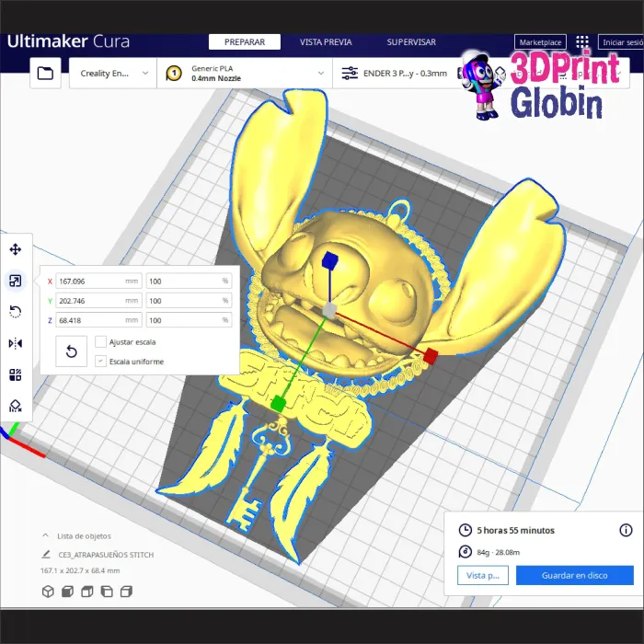The width and height of the screenshot is (644, 644).
Task: Toggle the Escala uniforme checkbox
Action: tap(100, 362)
